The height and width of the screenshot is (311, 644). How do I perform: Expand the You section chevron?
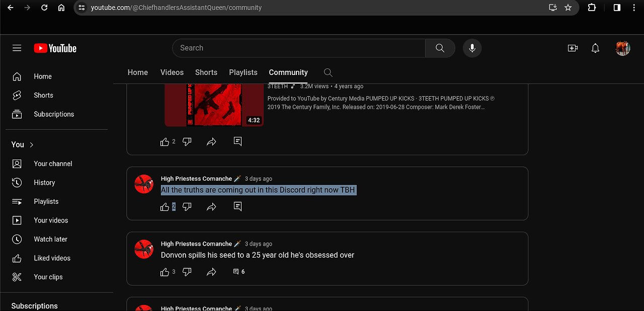pos(32,145)
